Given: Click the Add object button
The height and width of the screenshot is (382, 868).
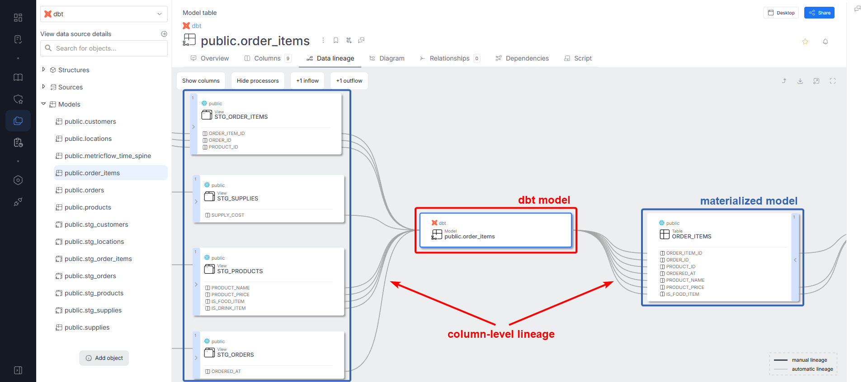Looking at the screenshot, I should click(x=104, y=358).
